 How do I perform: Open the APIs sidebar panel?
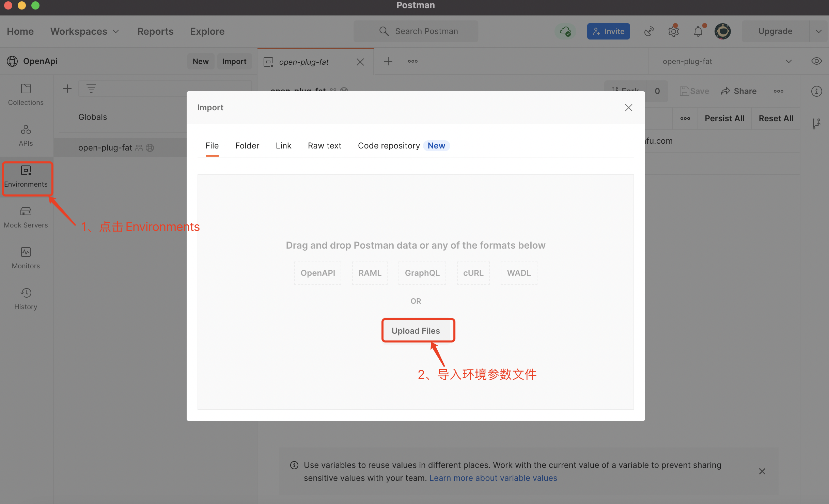click(x=26, y=136)
